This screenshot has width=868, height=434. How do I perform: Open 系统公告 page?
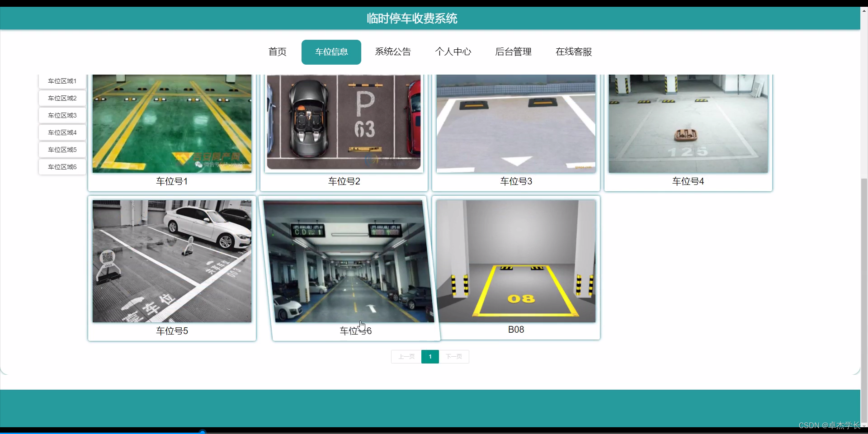click(393, 52)
